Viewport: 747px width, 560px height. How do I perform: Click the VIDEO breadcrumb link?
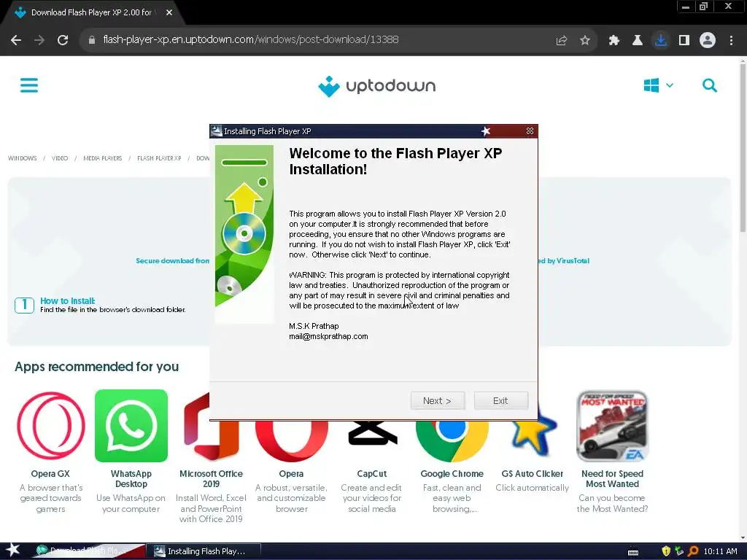(60, 158)
